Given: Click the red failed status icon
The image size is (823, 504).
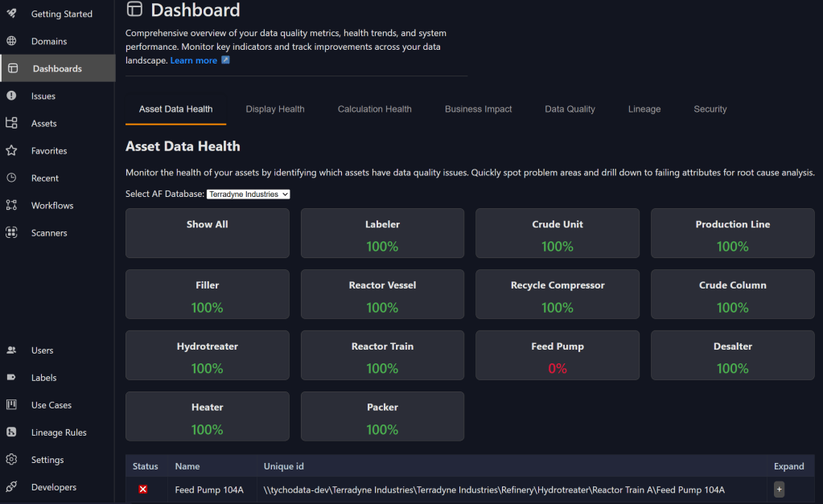Looking at the screenshot, I should click(x=143, y=490).
